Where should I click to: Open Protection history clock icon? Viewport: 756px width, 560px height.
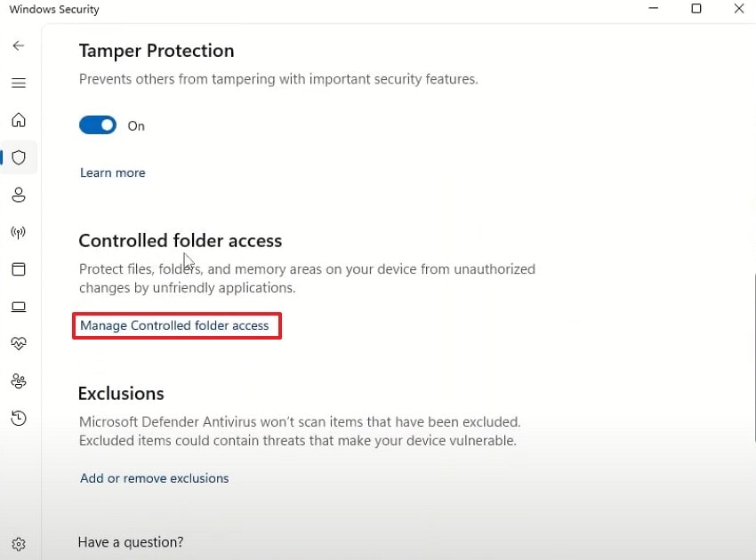click(x=19, y=418)
